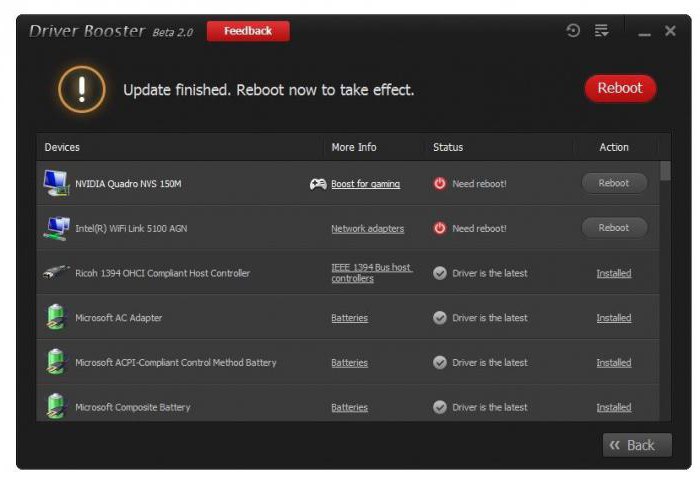Close the Driver Booster window
Image resolution: width=700 pixels, height=478 pixels.
click(x=670, y=31)
